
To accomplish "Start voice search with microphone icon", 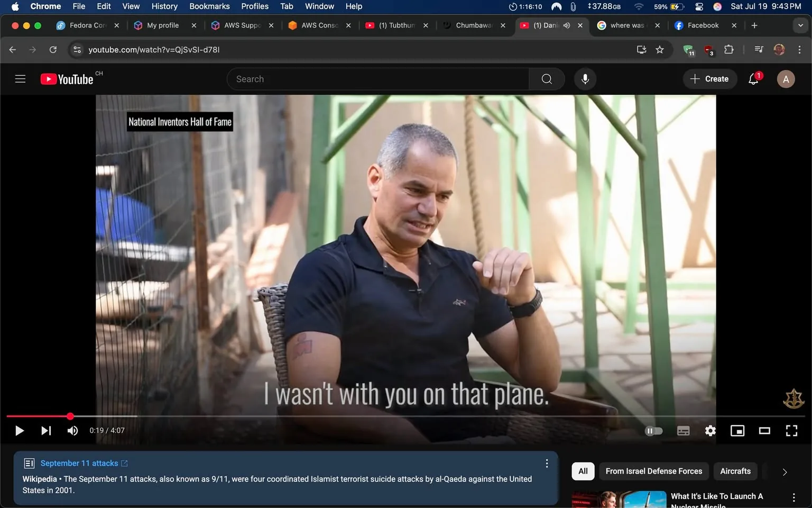I will tap(585, 78).
